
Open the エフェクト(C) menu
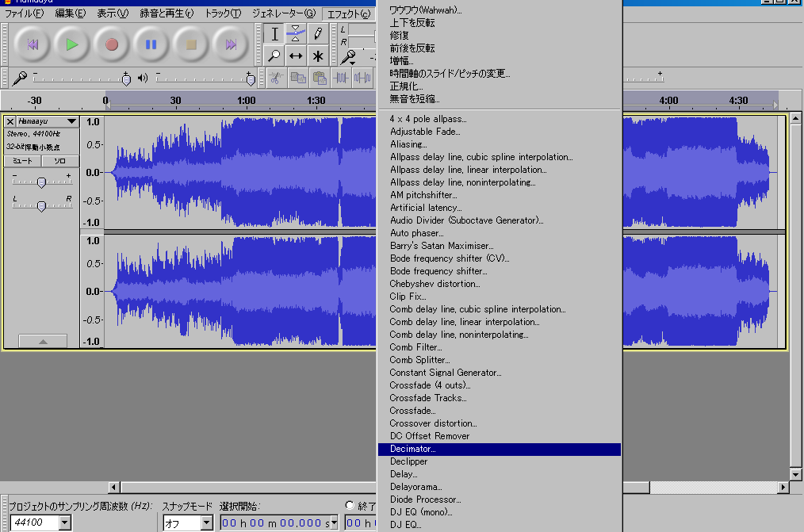click(349, 13)
